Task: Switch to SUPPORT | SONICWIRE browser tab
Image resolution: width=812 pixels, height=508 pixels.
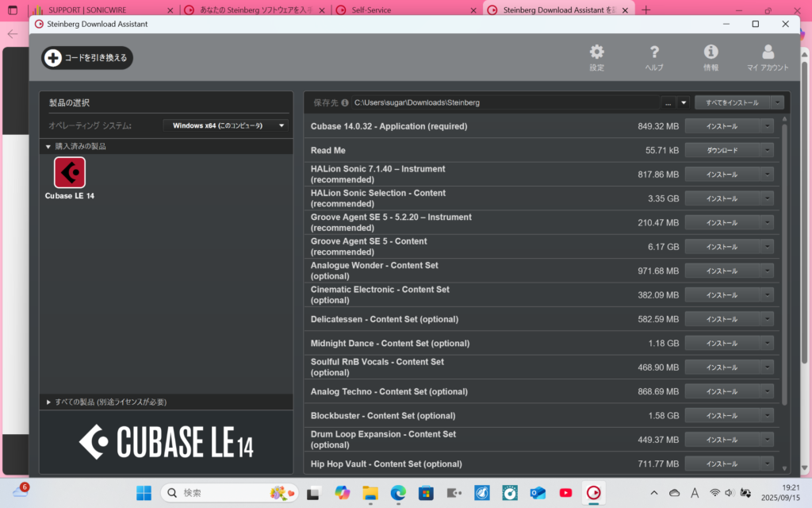Action: coord(103,10)
